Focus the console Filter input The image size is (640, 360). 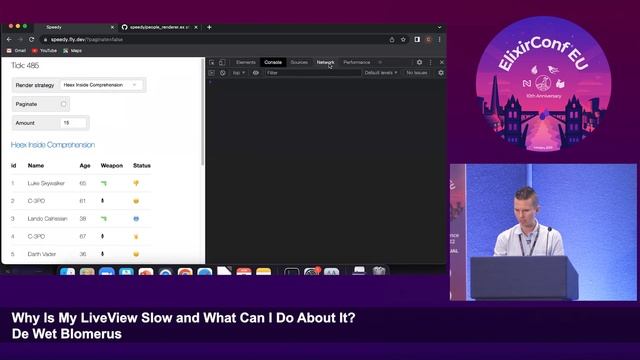[313, 73]
